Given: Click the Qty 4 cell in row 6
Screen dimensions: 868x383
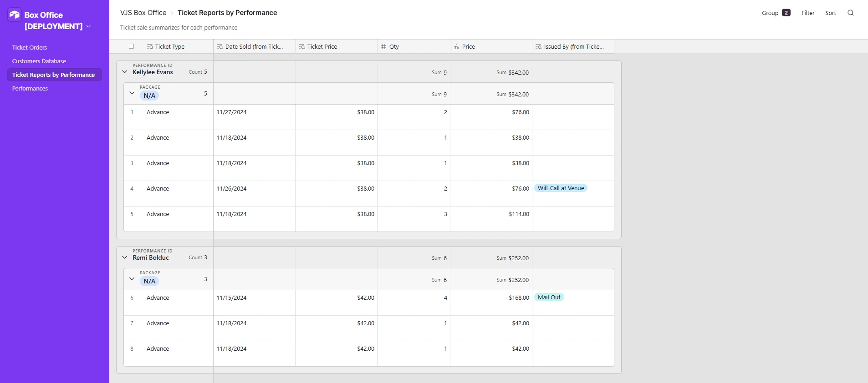Looking at the screenshot, I should 414,303.
